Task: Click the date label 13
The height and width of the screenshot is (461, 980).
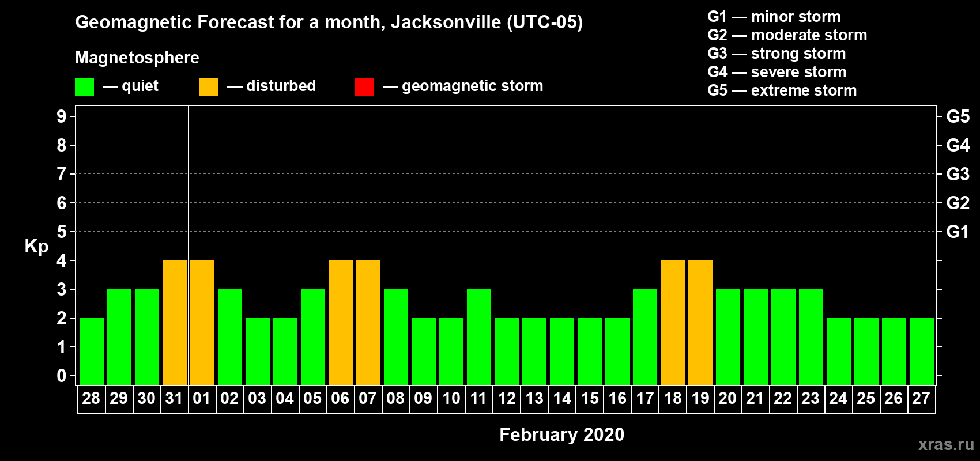Action: 534,398
